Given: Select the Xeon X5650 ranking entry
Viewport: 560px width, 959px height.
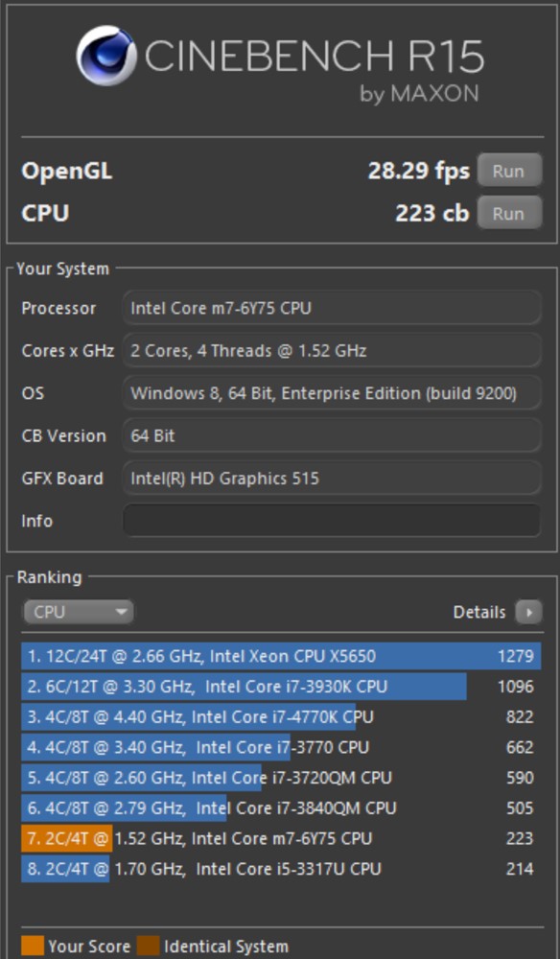Looking at the screenshot, I should click(x=281, y=656).
